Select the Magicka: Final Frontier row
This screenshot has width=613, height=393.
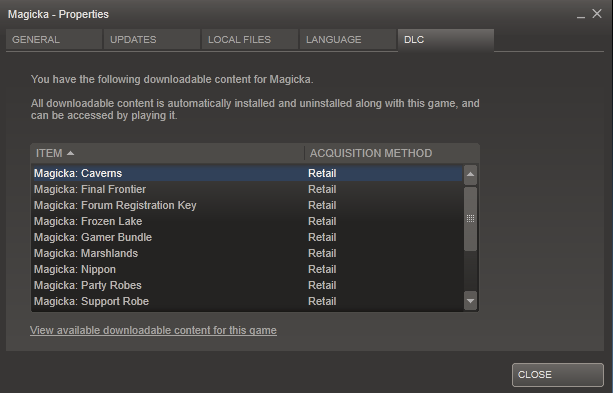coord(247,189)
